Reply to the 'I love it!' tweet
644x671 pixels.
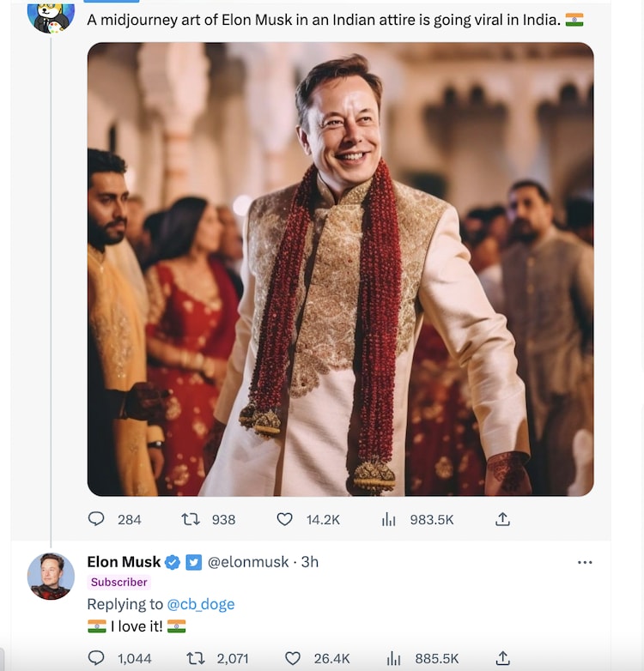coord(97,658)
